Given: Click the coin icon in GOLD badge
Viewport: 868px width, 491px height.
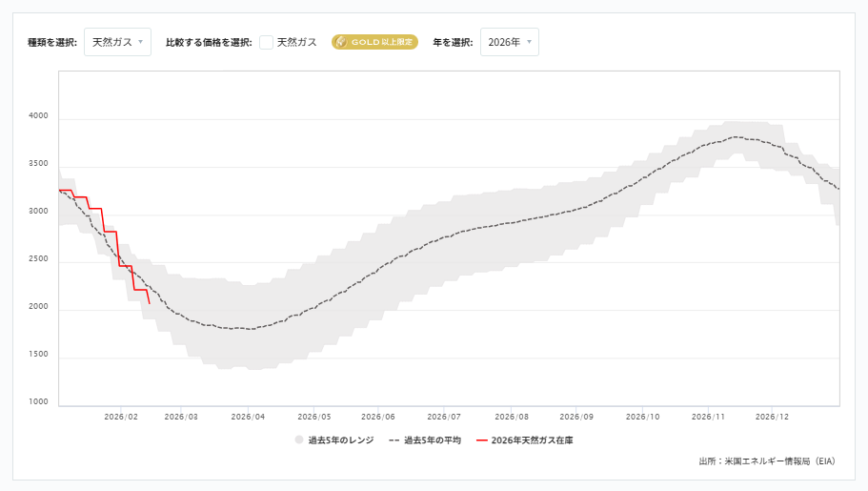Looking at the screenshot, I should [341, 42].
